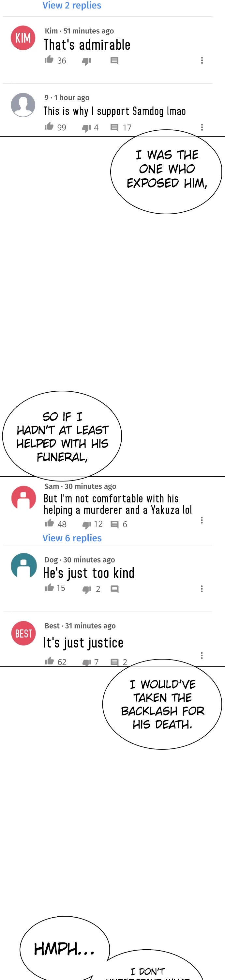Dislike Kim's "That's admirable" comment
This screenshot has height=980, width=225.
click(x=87, y=61)
